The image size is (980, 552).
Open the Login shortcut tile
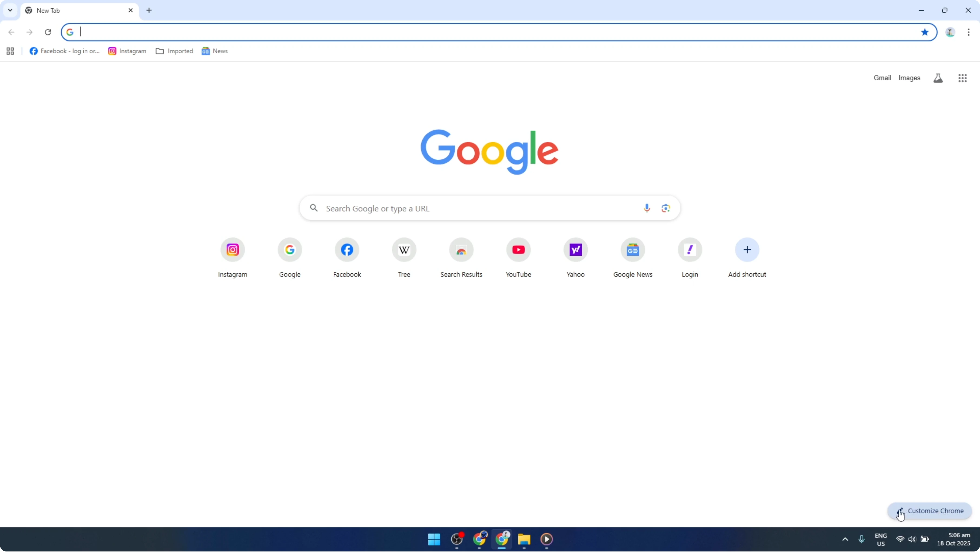pos(690,258)
